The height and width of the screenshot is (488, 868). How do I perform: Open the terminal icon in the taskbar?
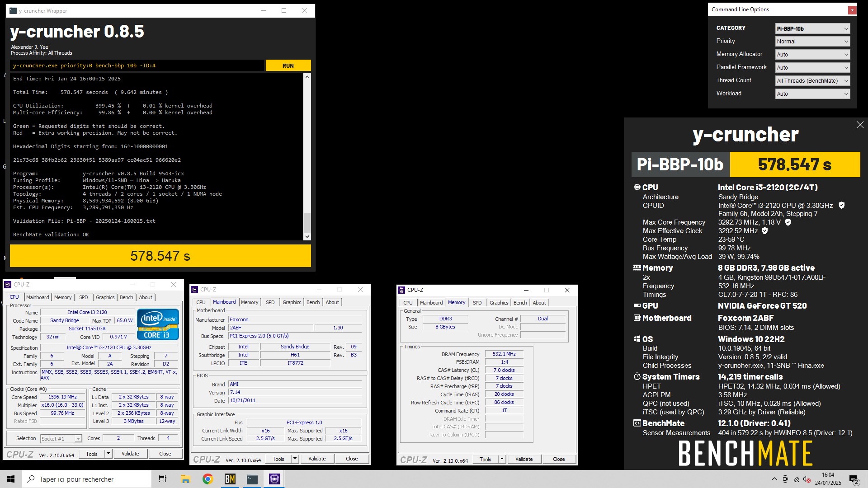(252, 479)
